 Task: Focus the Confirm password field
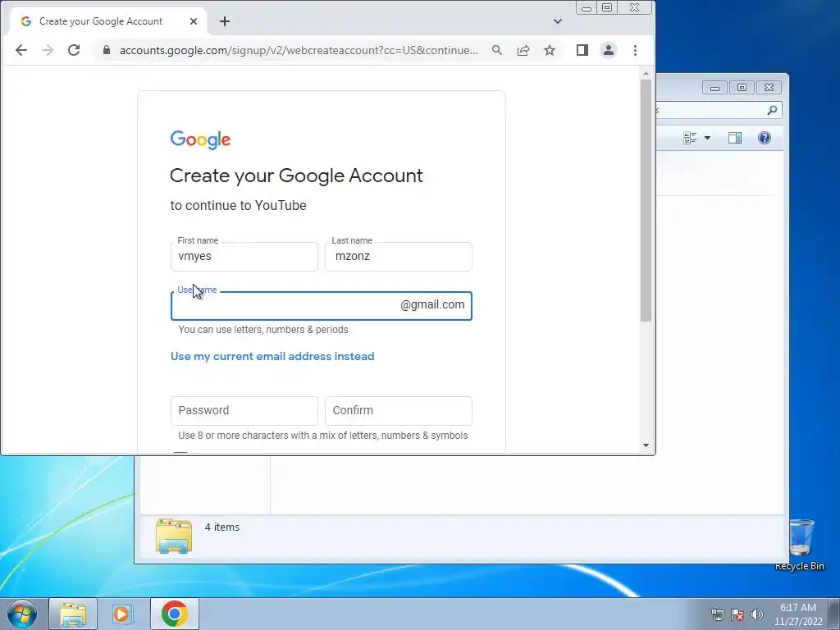coord(399,411)
